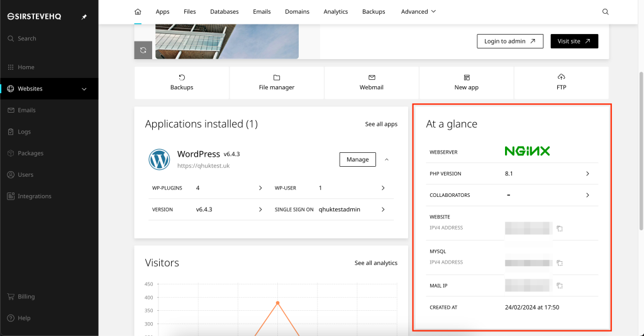
Task: Click the page vertical scrollbar
Action: point(641,151)
